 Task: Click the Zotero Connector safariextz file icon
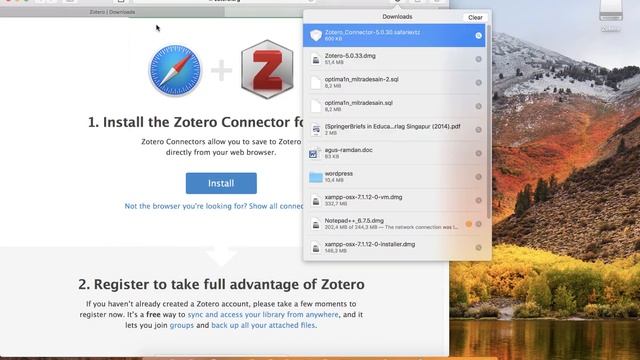click(x=316, y=36)
